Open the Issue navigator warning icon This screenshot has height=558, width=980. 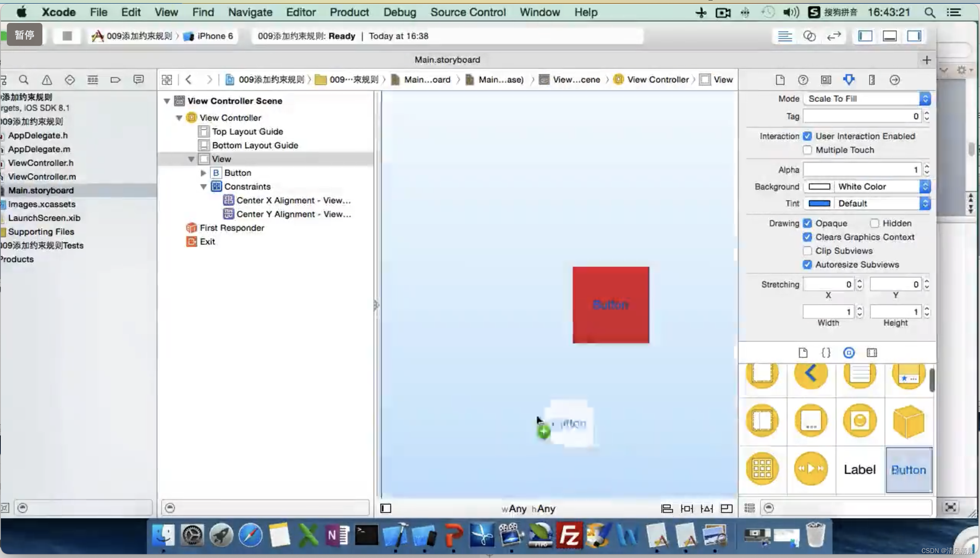coord(47,80)
